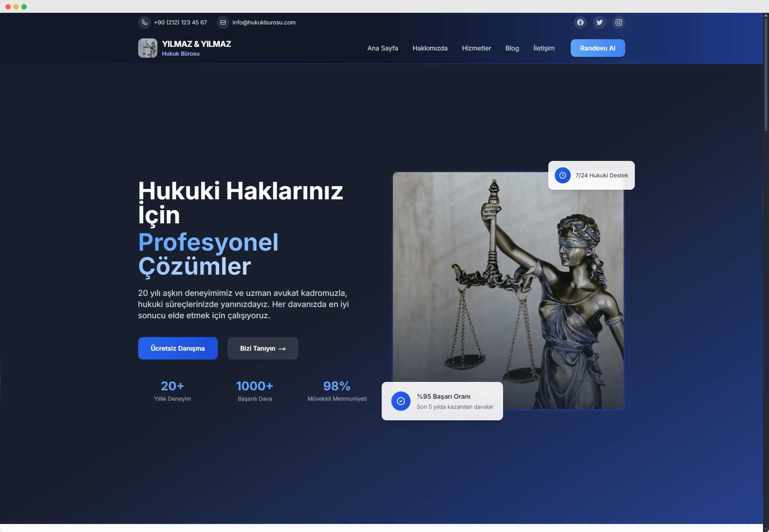Click Ücretsiz Danışma button
This screenshot has height=532, width=769.
coord(178,348)
